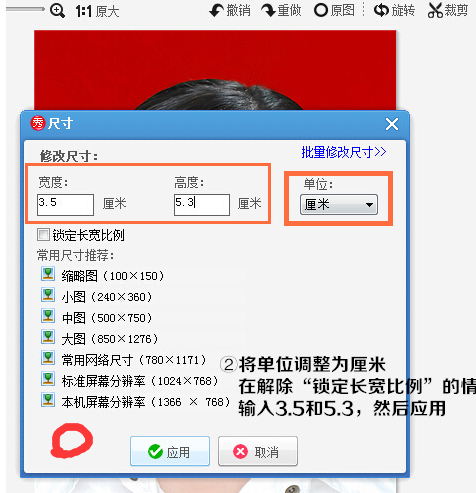
Task: Apply the size with 应用 button
Action: (x=170, y=451)
